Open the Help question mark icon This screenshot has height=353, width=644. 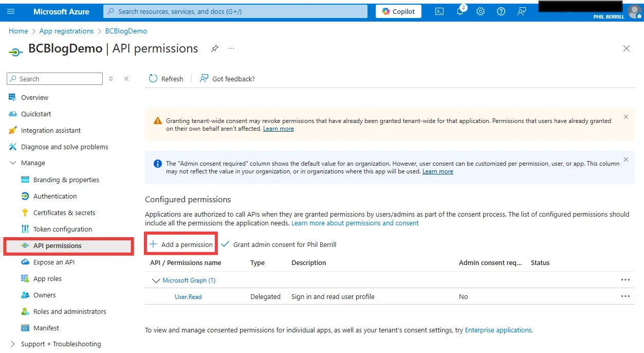click(501, 11)
